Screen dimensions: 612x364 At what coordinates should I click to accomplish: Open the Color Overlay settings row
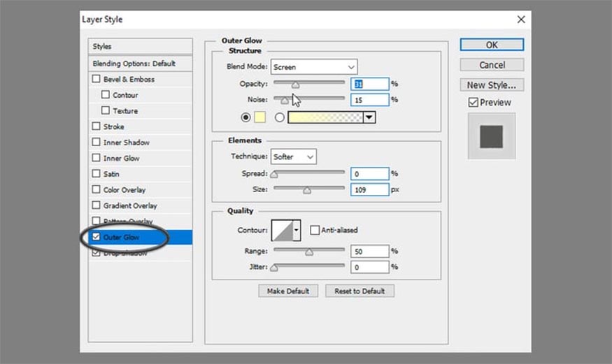pyautogui.click(x=140, y=190)
